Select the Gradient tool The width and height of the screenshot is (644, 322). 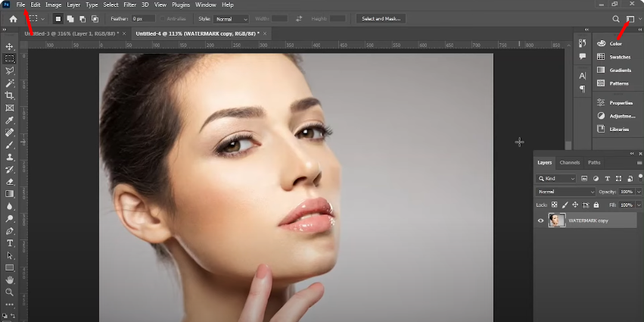(x=9, y=194)
